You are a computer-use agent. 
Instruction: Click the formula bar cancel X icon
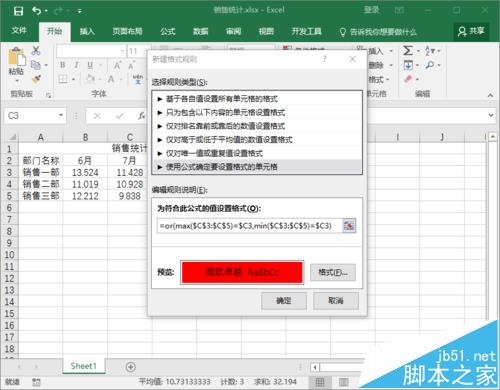coord(97,116)
